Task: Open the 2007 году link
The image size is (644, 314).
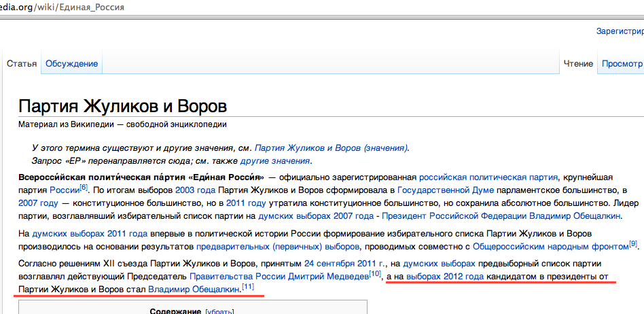Action: (38, 203)
